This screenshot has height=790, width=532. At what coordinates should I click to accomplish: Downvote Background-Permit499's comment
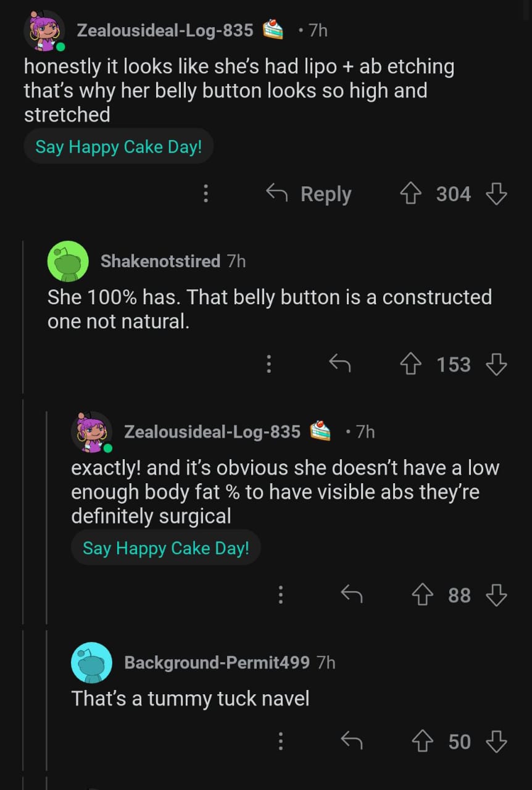click(x=496, y=741)
